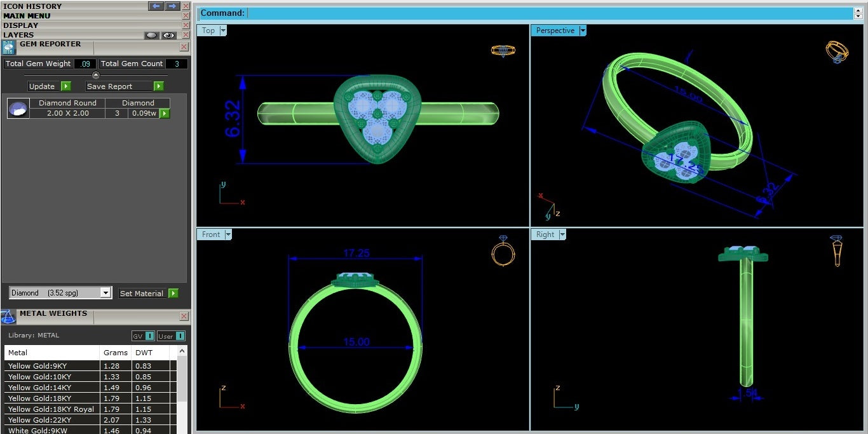Toggle the User library switch

pos(171,336)
